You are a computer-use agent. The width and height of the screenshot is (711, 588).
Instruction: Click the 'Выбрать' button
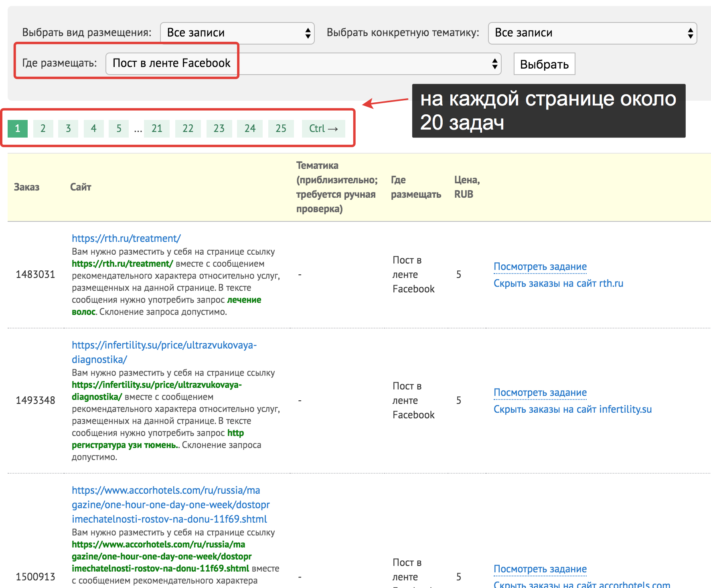point(544,64)
